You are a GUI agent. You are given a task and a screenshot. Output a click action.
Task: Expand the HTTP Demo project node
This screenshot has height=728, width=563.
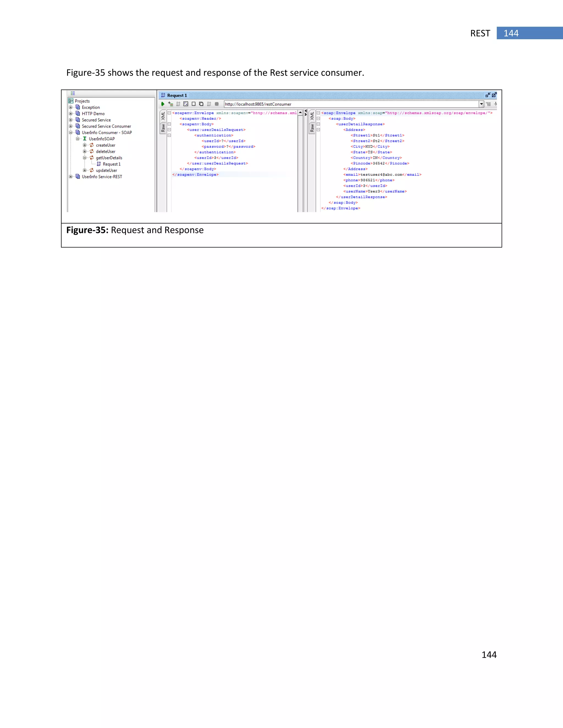pos(71,114)
